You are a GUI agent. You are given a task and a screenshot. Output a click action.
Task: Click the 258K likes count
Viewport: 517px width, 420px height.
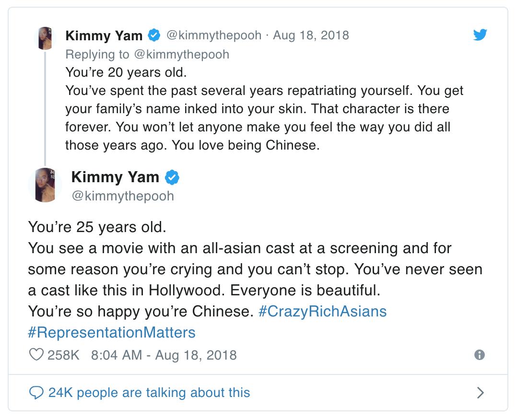click(x=63, y=355)
